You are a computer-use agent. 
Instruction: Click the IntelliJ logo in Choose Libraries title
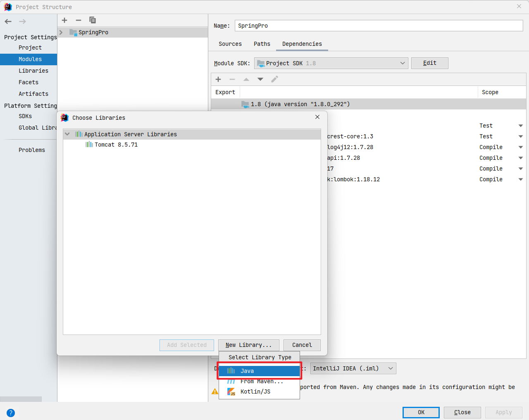[64, 118]
